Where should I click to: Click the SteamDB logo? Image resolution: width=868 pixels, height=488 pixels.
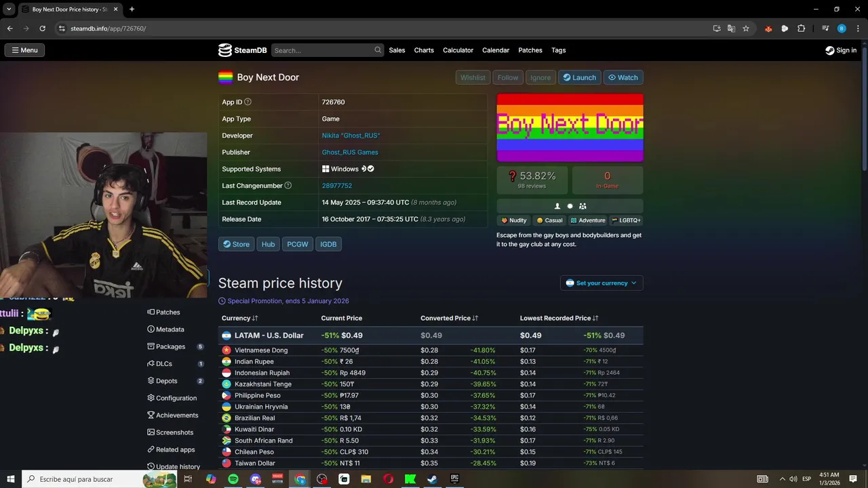(x=242, y=50)
